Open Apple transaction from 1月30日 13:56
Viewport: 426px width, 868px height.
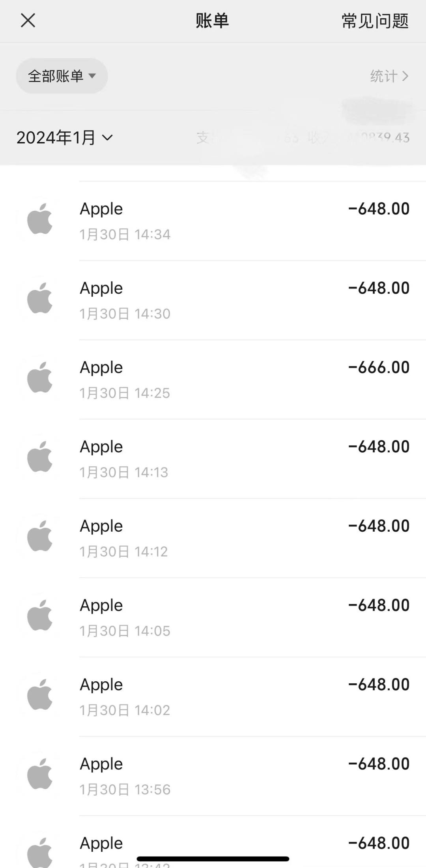click(x=213, y=776)
